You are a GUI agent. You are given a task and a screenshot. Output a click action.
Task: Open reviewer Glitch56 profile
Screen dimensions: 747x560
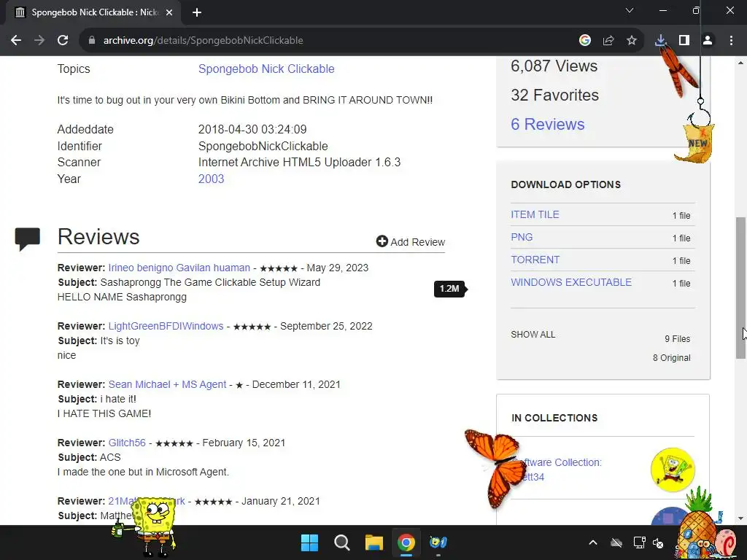click(x=127, y=443)
